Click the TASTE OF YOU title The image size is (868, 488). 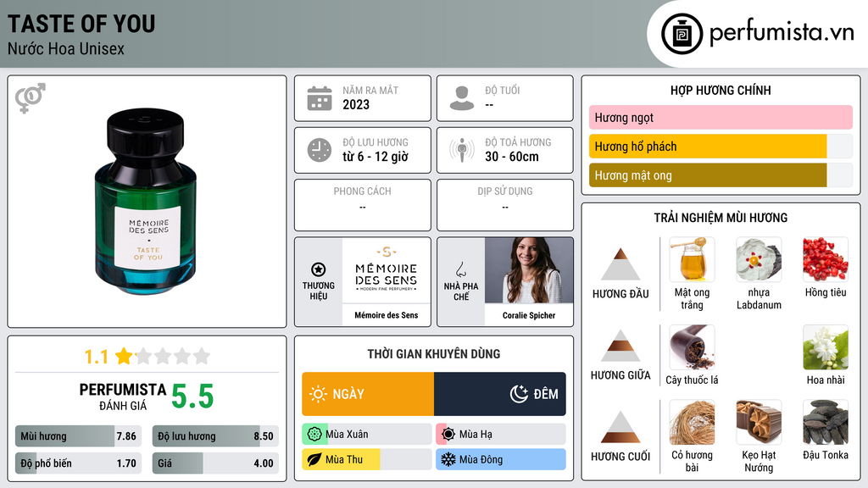pyautogui.click(x=81, y=25)
